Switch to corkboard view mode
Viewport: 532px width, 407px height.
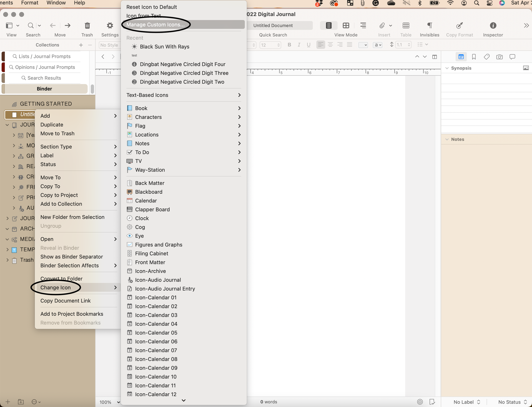point(346,26)
